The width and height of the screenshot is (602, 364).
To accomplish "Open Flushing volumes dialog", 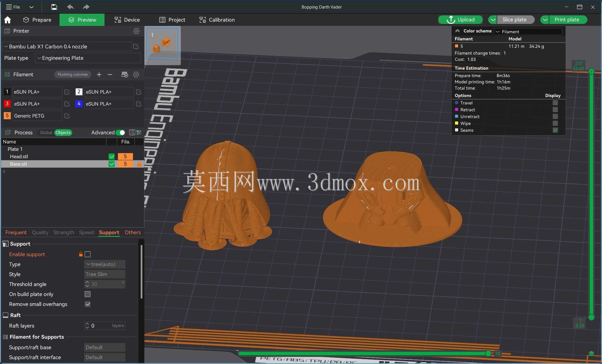I will [73, 75].
